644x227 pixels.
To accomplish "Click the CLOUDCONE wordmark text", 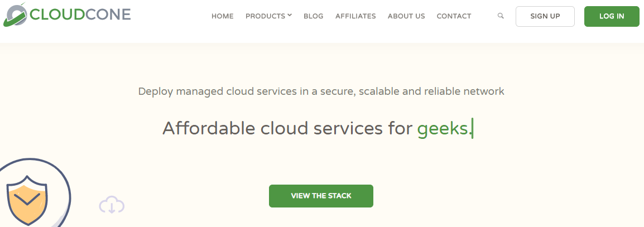I will click(80, 15).
